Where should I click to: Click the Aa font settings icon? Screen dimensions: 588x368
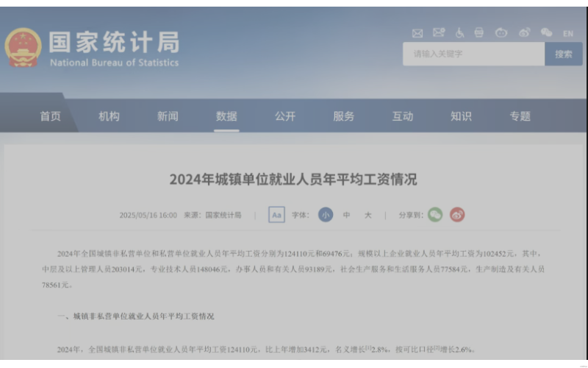coord(277,215)
